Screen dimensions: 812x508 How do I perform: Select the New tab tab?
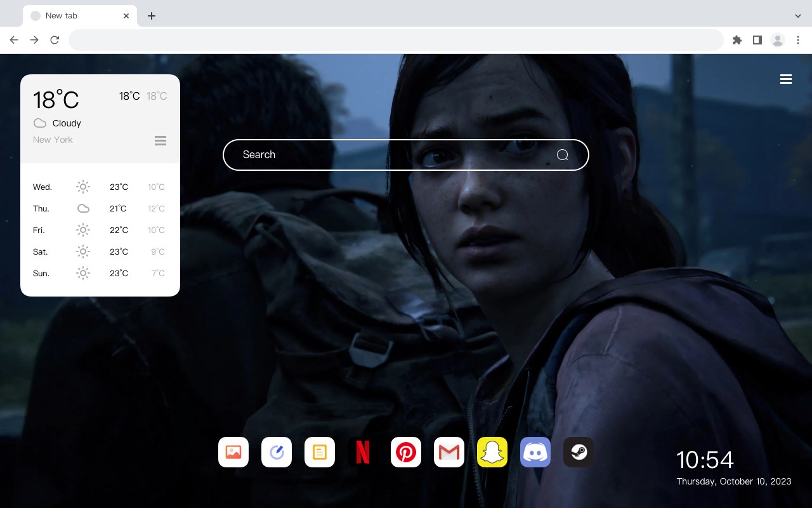click(x=79, y=16)
